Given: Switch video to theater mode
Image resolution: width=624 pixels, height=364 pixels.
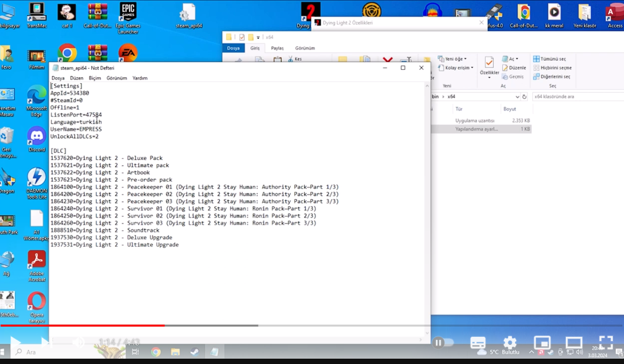Looking at the screenshot, I should pyautogui.click(x=574, y=343).
